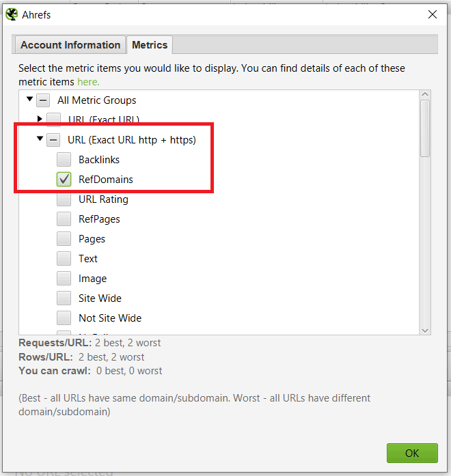Click the scroll up arrow in metrics list
451x476 pixels.
point(425,94)
